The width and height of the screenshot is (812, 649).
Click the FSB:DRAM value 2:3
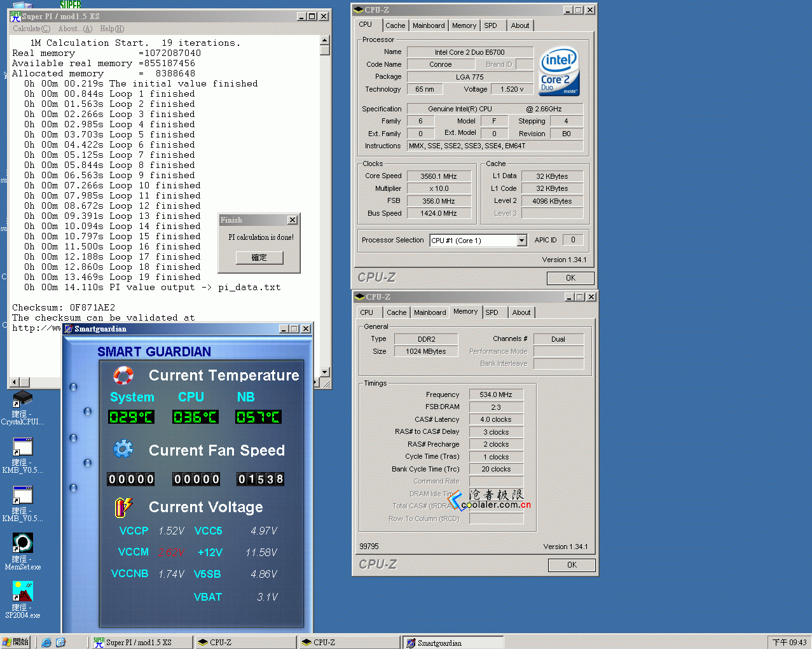[496, 407]
